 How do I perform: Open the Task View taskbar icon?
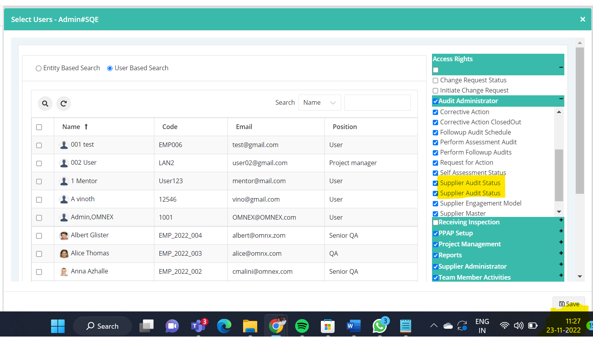(146, 326)
